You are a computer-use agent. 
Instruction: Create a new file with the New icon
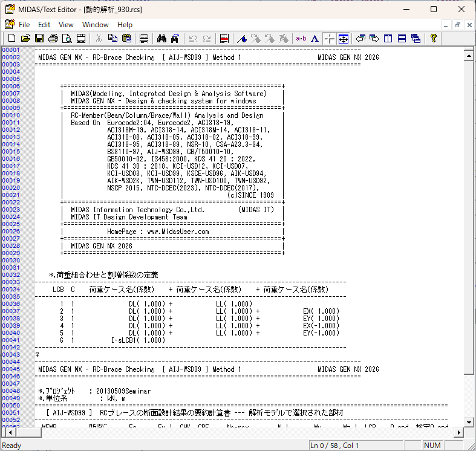click(11, 39)
